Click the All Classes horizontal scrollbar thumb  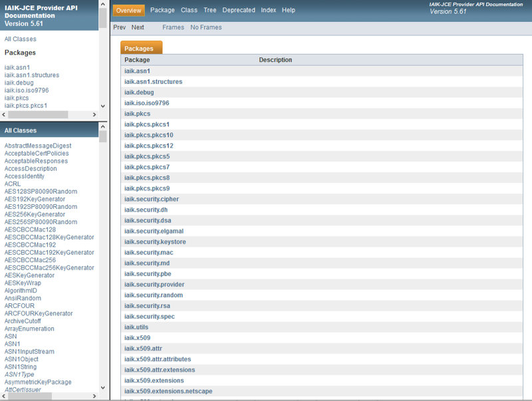(30, 396)
